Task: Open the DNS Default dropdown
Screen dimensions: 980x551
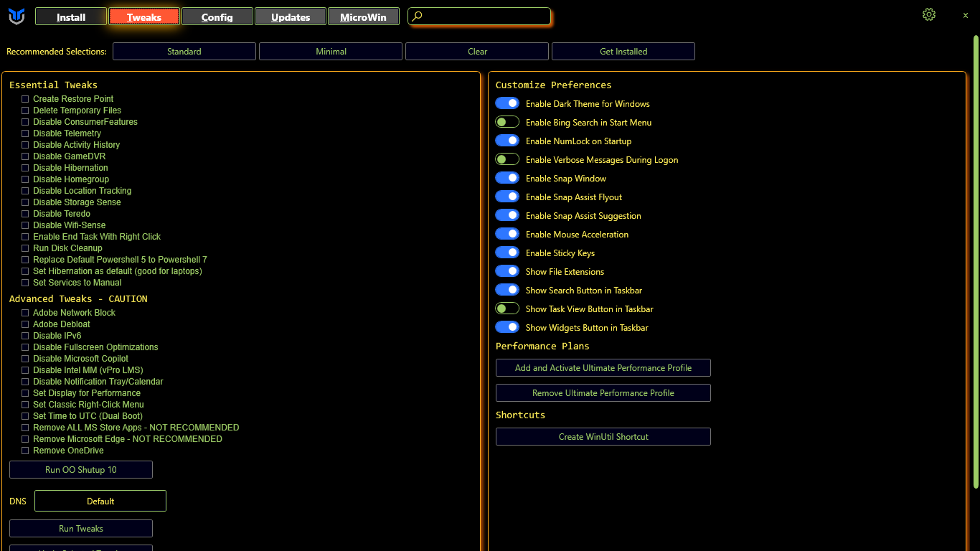Action: (100, 501)
